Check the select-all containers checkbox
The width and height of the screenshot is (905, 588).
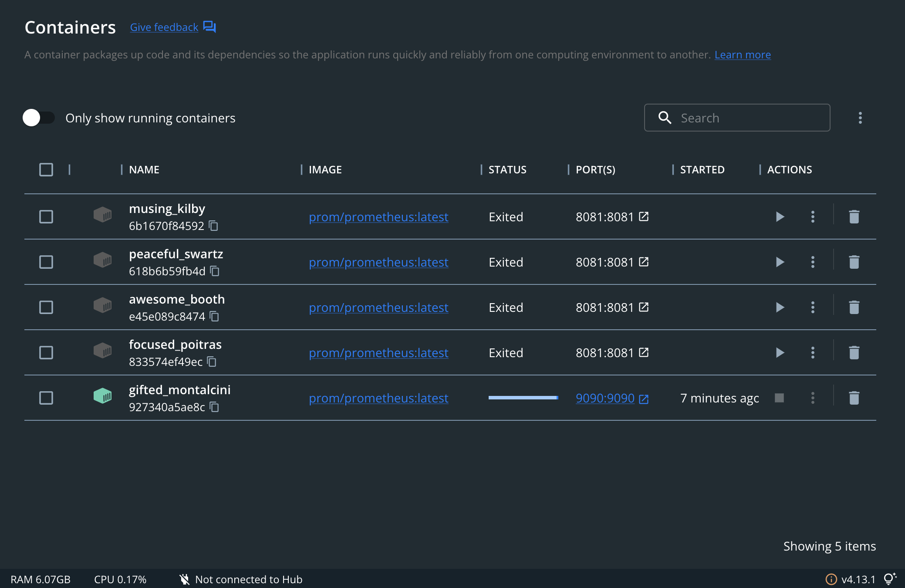point(46,169)
